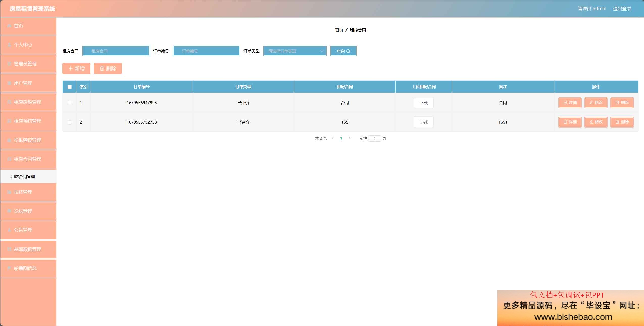Image resolution: width=644 pixels, height=326 pixels.
Task: Focus the 租房合同 search input field
Action: [116, 51]
